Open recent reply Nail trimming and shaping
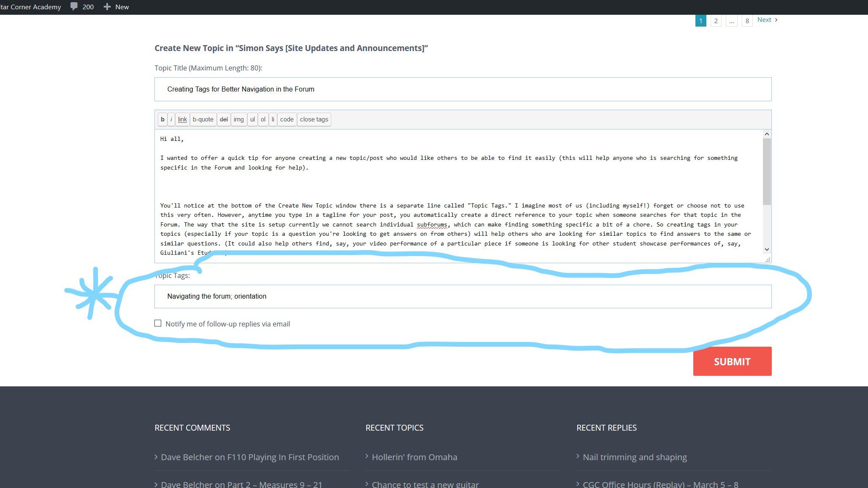The width and height of the screenshot is (868, 488). point(635,457)
